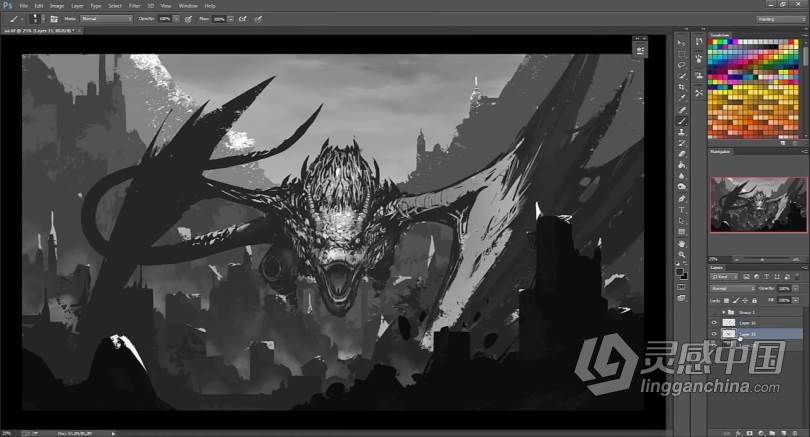The image size is (810, 437).
Task: Select the Clone Stamp tool
Action: pyautogui.click(x=682, y=132)
